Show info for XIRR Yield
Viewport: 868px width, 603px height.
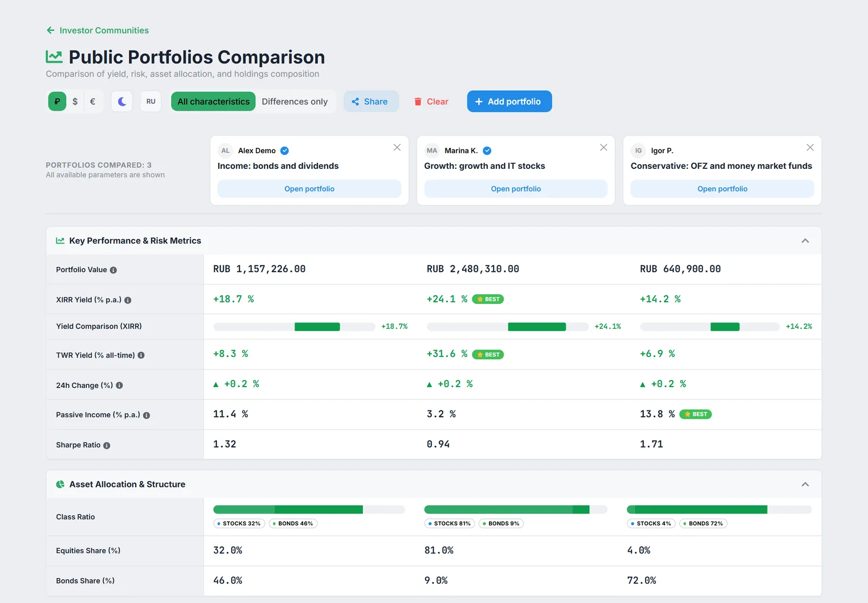(x=128, y=300)
